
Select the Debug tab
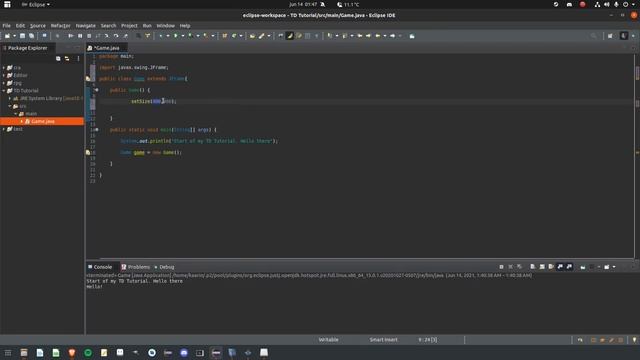click(164, 267)
